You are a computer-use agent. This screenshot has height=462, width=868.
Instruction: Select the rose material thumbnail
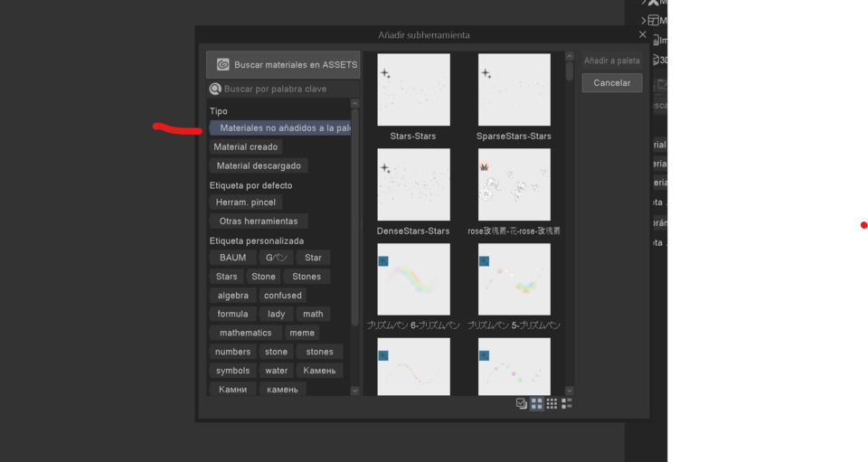[514, 184]
